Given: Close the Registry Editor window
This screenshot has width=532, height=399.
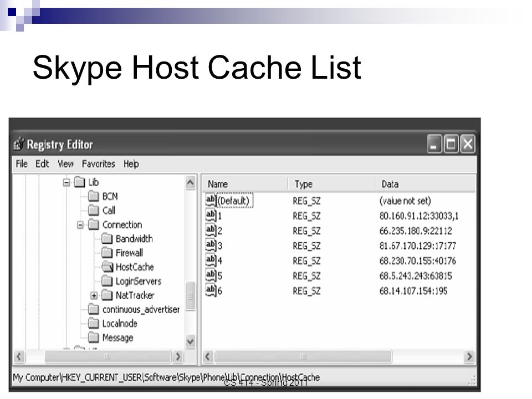Looking at the screenshot, I should point(468,144).
